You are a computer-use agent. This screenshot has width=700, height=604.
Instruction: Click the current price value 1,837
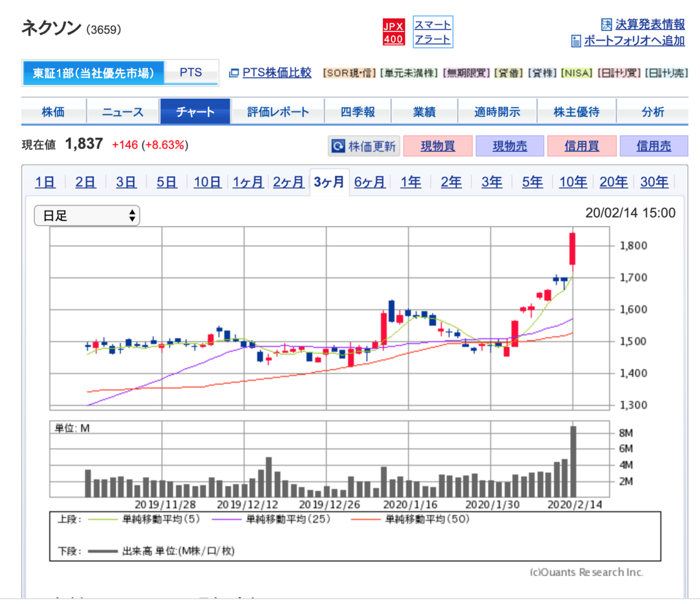pyautogui.click(x=84, y=144)
